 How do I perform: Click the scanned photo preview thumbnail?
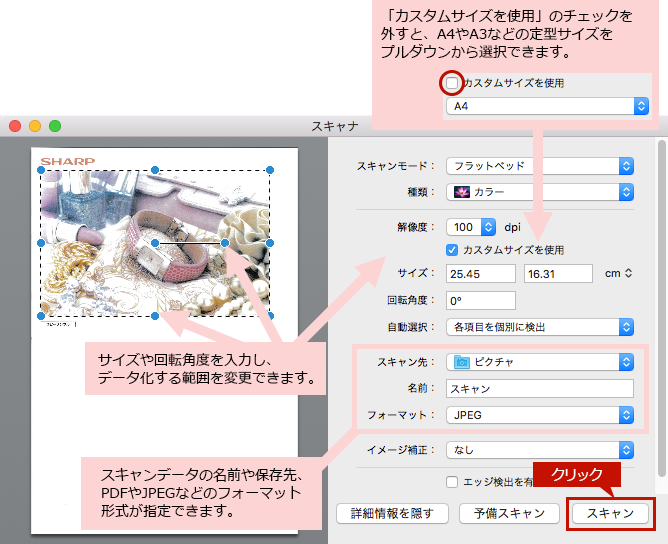(x=155, y=243)
